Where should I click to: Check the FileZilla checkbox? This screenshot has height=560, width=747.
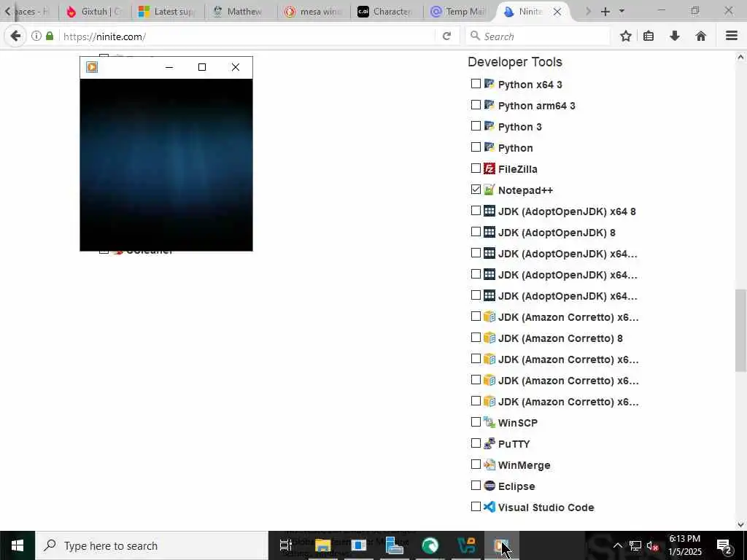[476, 168]
